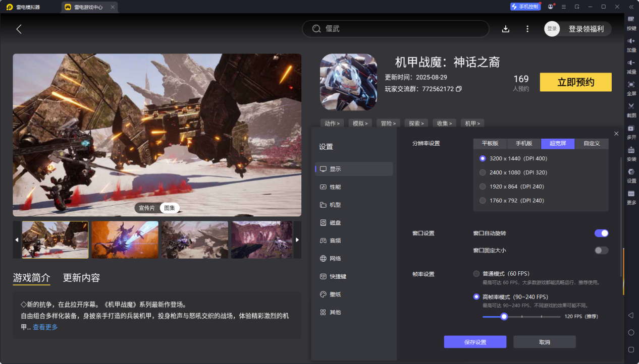639x364 pixels.
Task: Switch to the 自定义 resolution tab
Action: click(592, 144)
